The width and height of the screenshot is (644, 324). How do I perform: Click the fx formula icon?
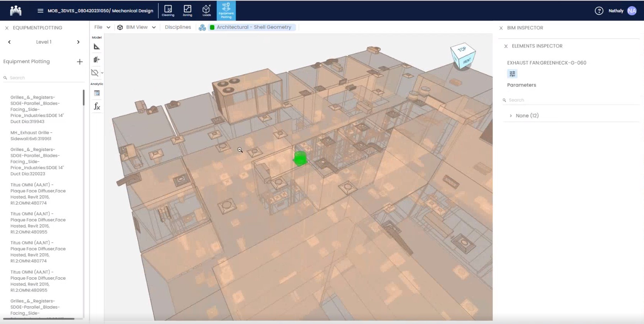tap(97, 107)
